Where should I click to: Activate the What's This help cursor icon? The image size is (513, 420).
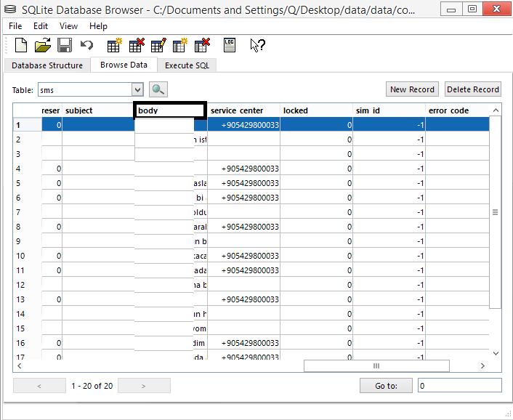tap(257, 46)
